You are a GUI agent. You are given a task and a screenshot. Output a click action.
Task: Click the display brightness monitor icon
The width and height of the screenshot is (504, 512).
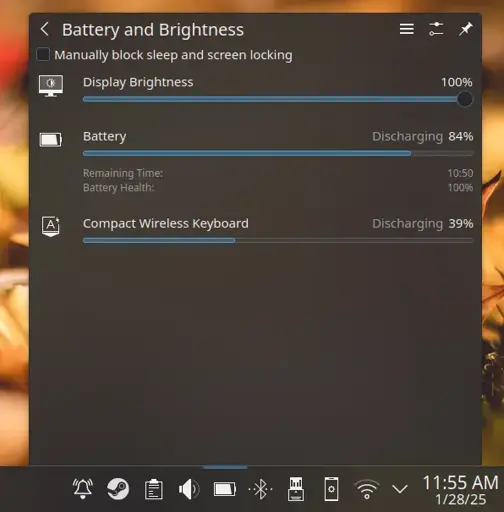tap(51, 85)
